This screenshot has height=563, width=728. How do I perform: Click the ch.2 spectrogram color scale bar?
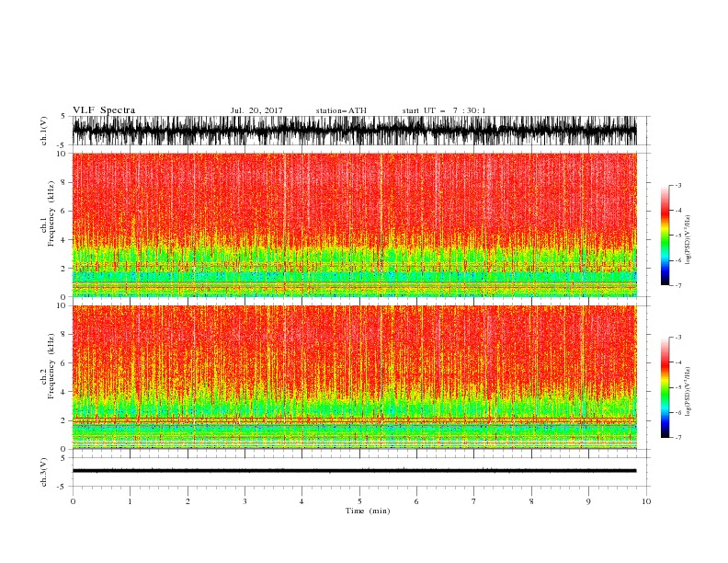point(665,387)
